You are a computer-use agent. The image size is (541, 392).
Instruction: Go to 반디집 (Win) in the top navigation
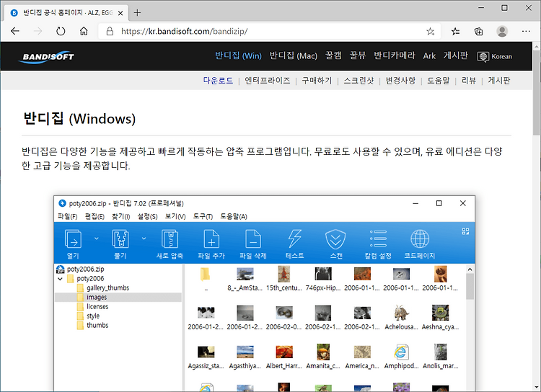[x=238, y=55]
